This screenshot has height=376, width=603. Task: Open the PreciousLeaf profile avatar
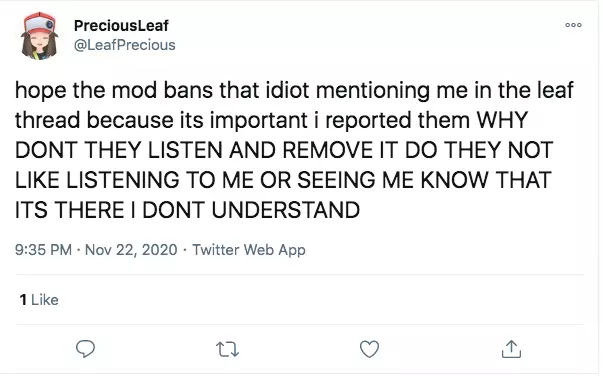39,35
